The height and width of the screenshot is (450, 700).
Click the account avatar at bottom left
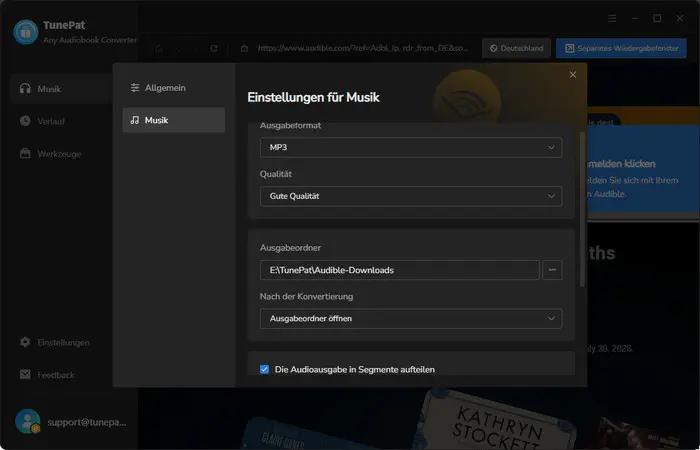click(28, 421)
